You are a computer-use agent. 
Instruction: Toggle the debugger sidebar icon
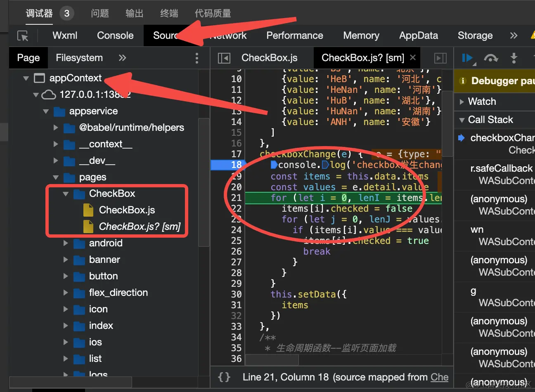(x=441, y=58)
